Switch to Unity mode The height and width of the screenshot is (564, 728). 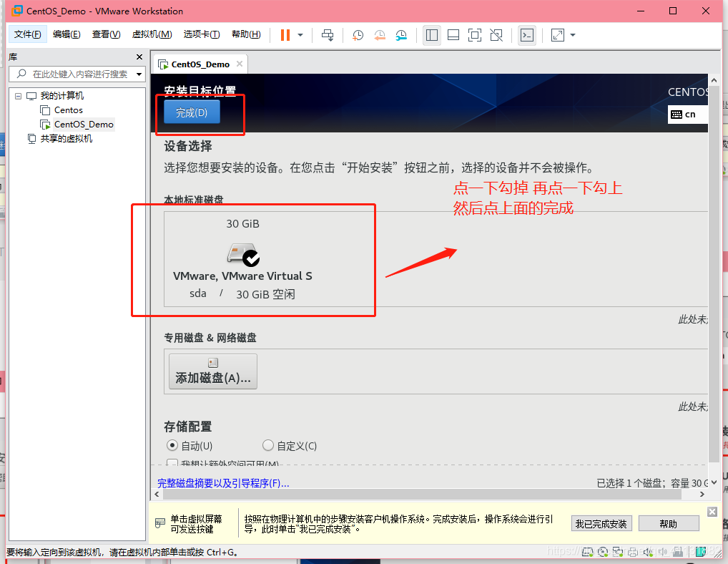(x=496, y=35)
